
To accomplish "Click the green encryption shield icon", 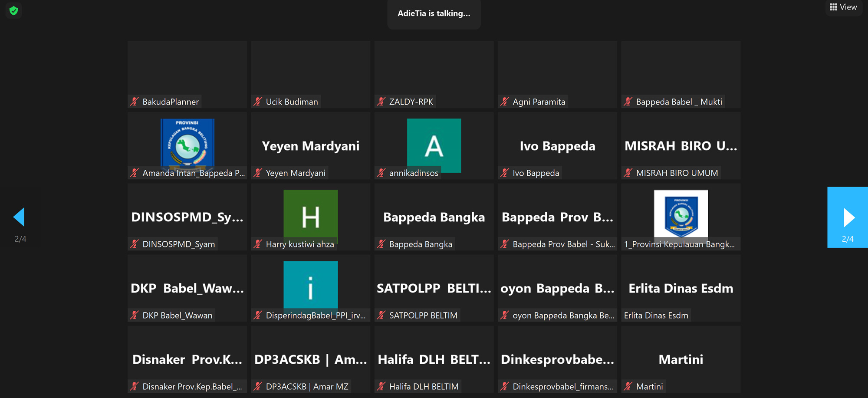I will coord(13,10).
